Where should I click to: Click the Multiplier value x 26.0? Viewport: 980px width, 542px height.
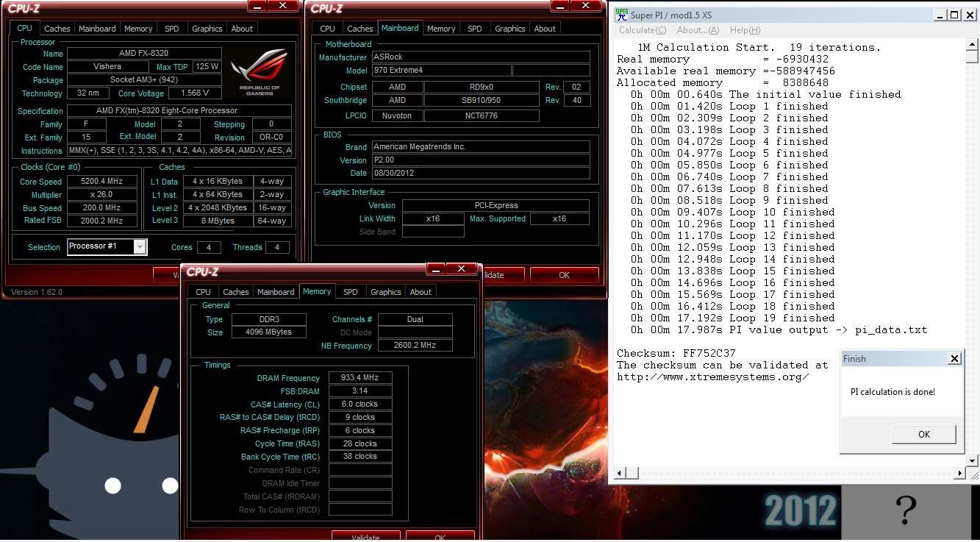click(x=101, y=195)
